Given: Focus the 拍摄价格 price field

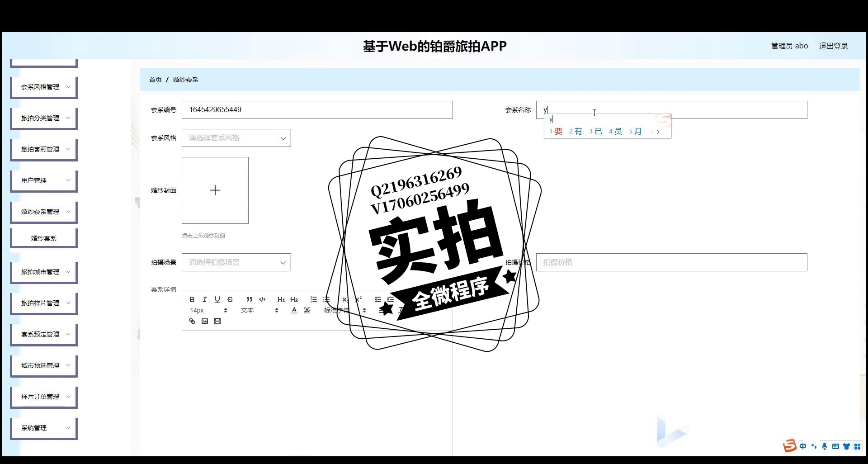Looking at the screenshot, I should 672,262.
